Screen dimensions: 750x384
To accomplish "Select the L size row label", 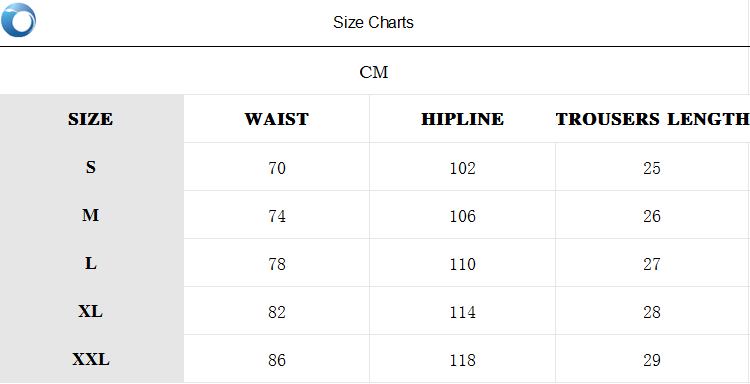I will pos(91,263).
